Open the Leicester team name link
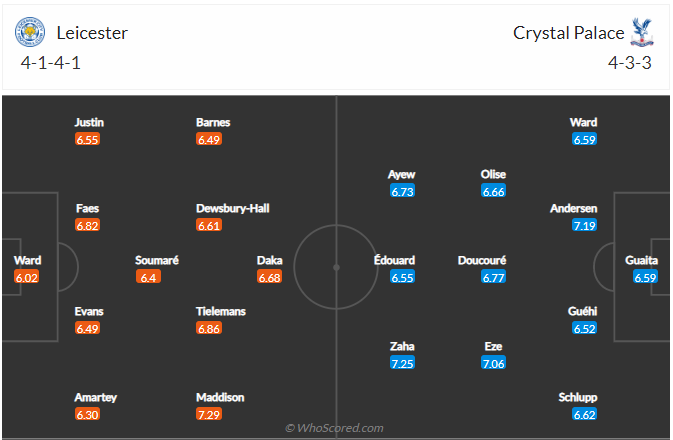 click(x=92, y=32)
